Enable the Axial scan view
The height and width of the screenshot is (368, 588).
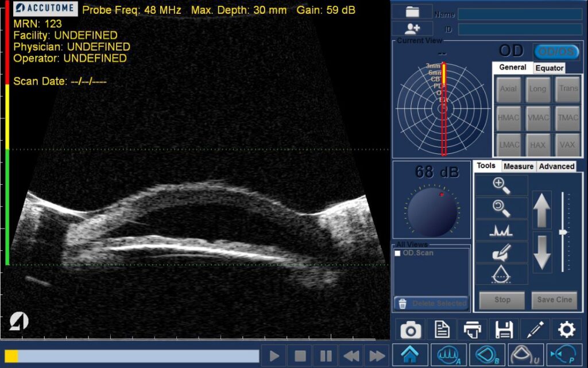[509, 90]
